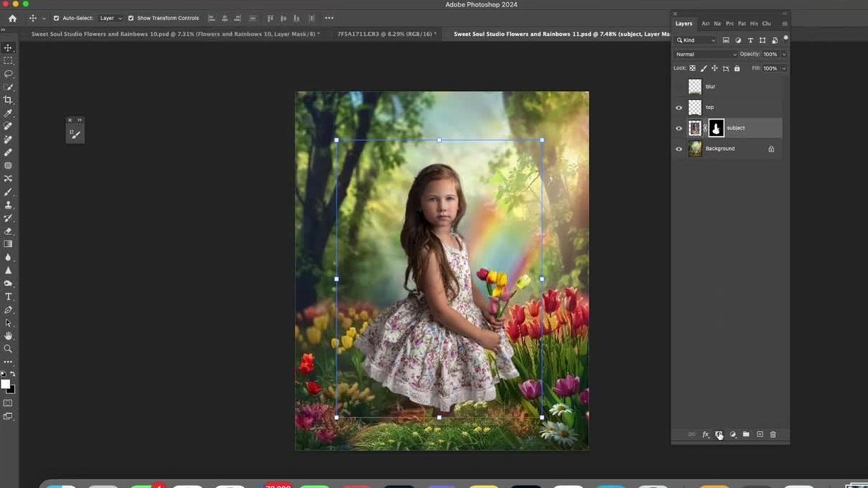
Task: Pick the Horizontal Type tool
Action: pyautogui.click(x=8, y=297)
